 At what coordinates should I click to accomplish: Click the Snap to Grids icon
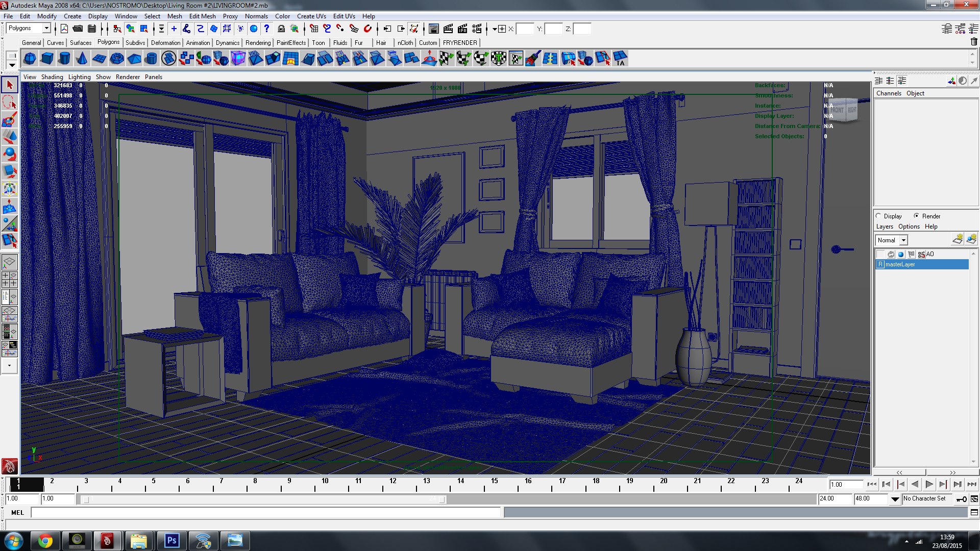314,29
